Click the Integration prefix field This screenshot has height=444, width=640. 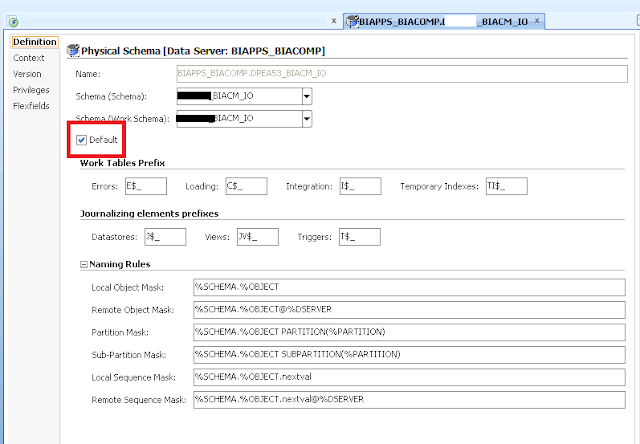tap(360, 186)
